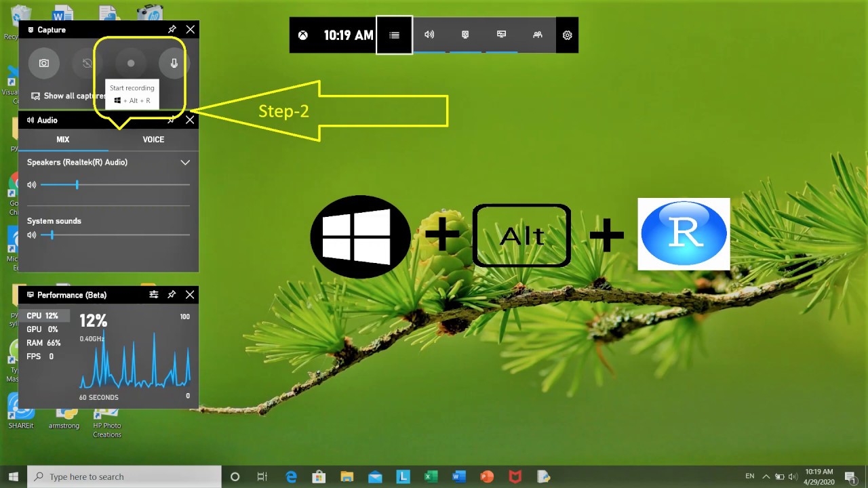Open PowerPoint from the taskbar

click(486, 476)
